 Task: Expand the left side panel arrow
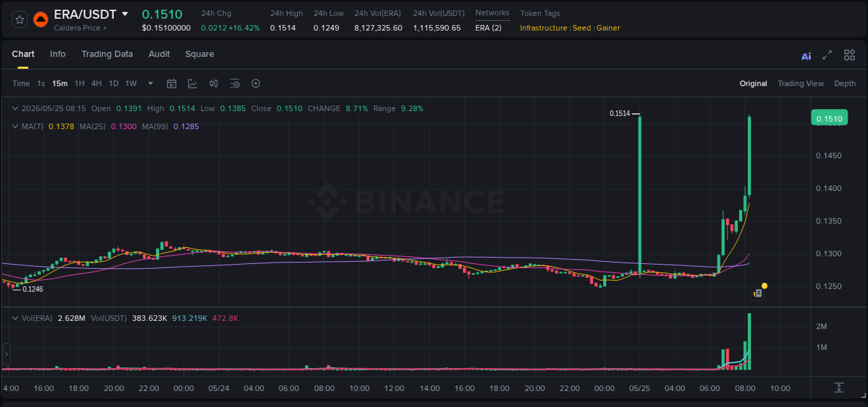pos(6,354)
